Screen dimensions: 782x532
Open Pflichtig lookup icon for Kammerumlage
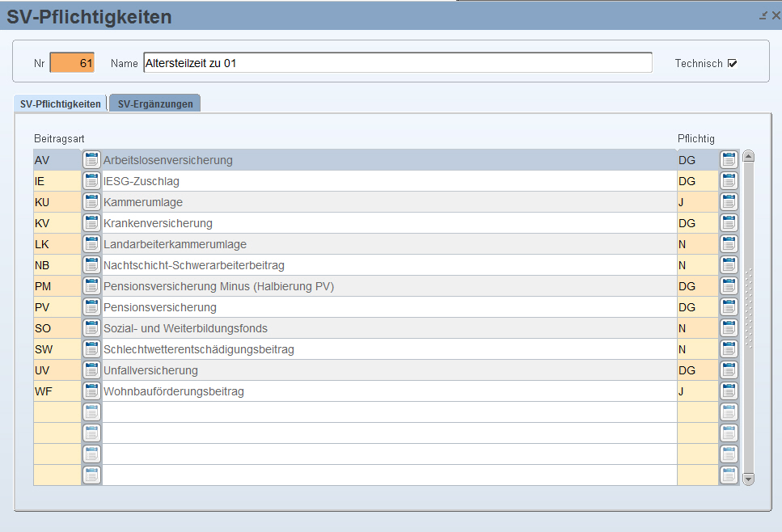pos(729,202)
